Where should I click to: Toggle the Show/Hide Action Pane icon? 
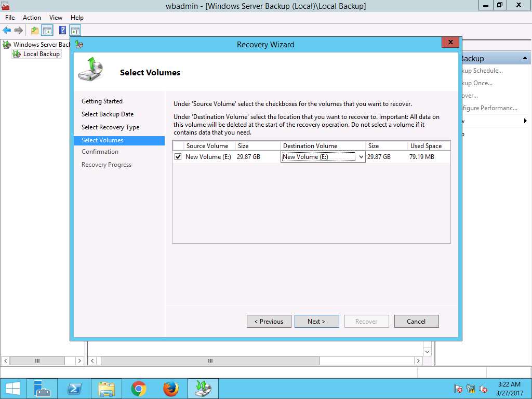click(x=75, y=31)
